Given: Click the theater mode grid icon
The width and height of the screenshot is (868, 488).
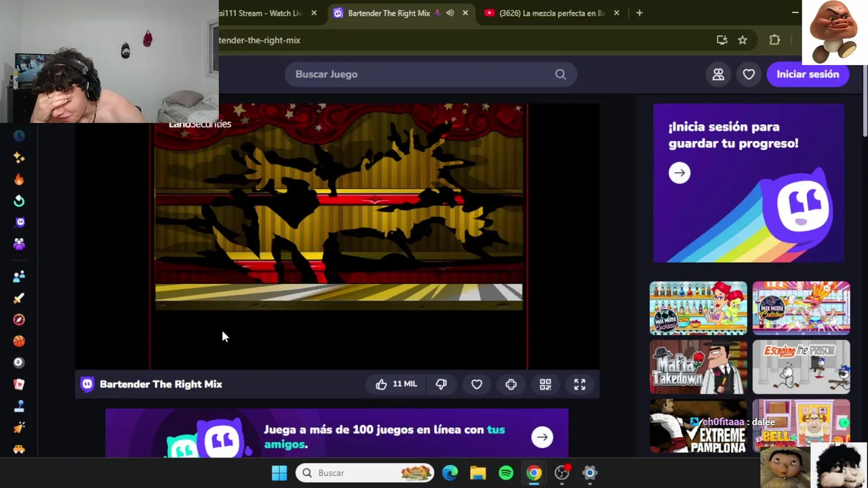Looking at the screenshot, I should coord(545,384).
